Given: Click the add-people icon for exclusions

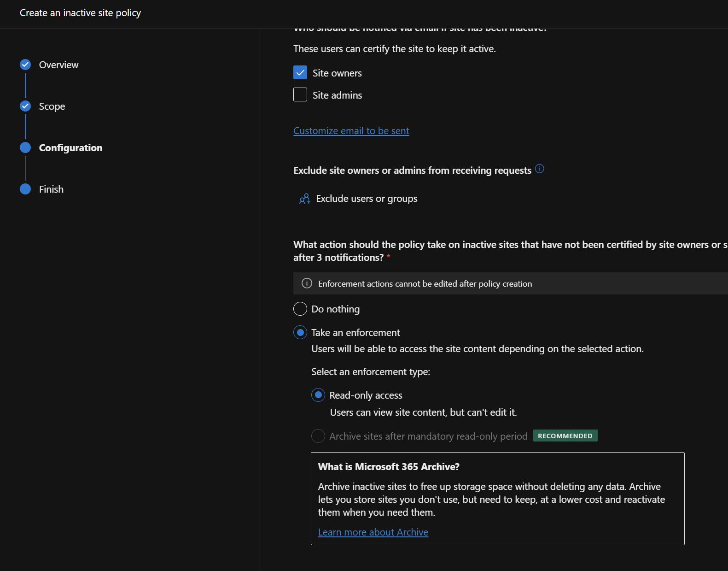Looking at the screenshot, I should tap(305, 199).
